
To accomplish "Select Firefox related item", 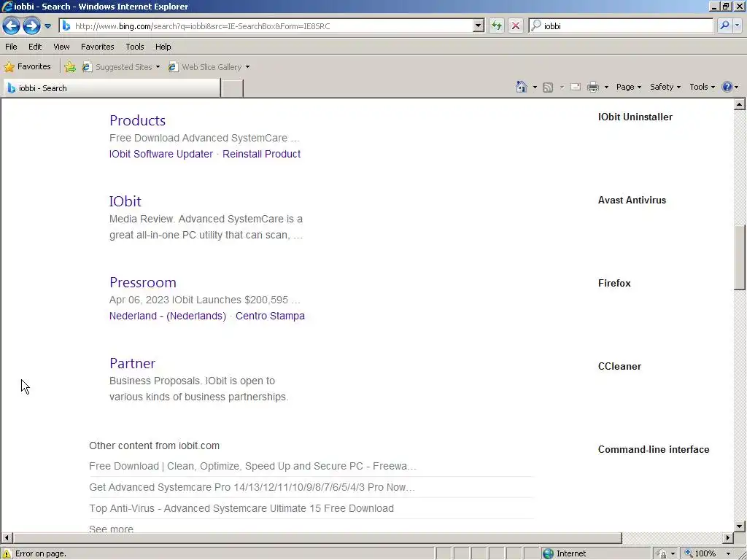I will 614,284.
